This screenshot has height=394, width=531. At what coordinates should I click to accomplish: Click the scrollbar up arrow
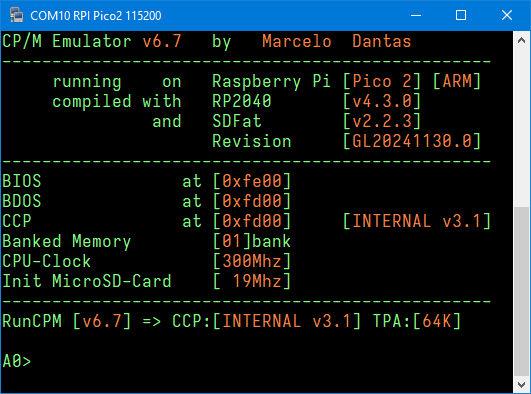(522, 40)
